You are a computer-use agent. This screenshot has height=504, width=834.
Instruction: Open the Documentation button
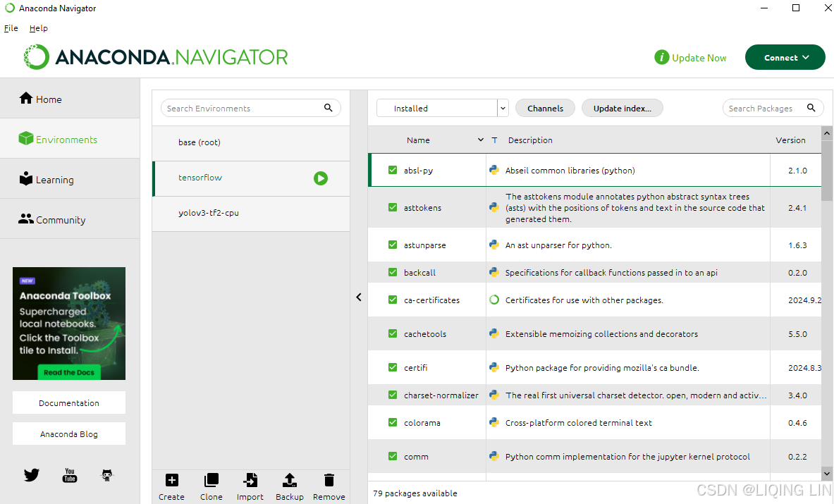(x=69, y=403)
